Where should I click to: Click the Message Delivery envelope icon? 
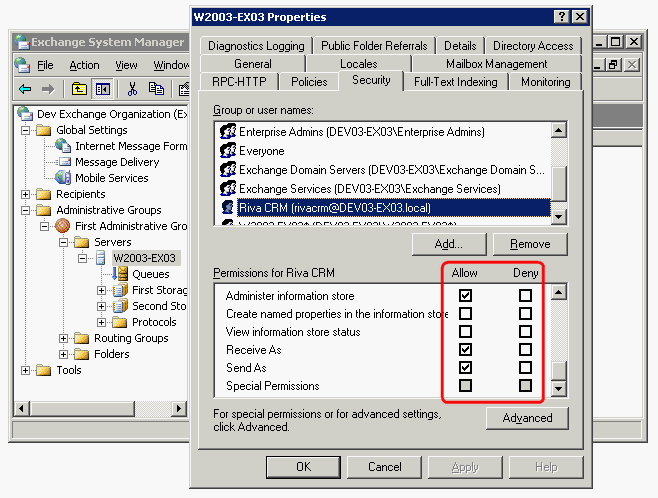tap(63, 162)
